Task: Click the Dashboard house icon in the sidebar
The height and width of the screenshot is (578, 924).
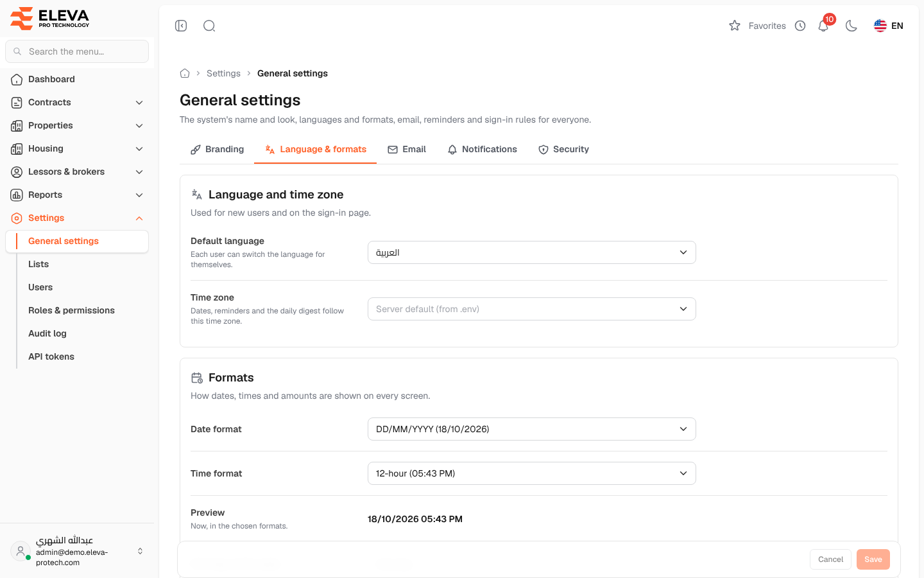Action: point(17,80)
